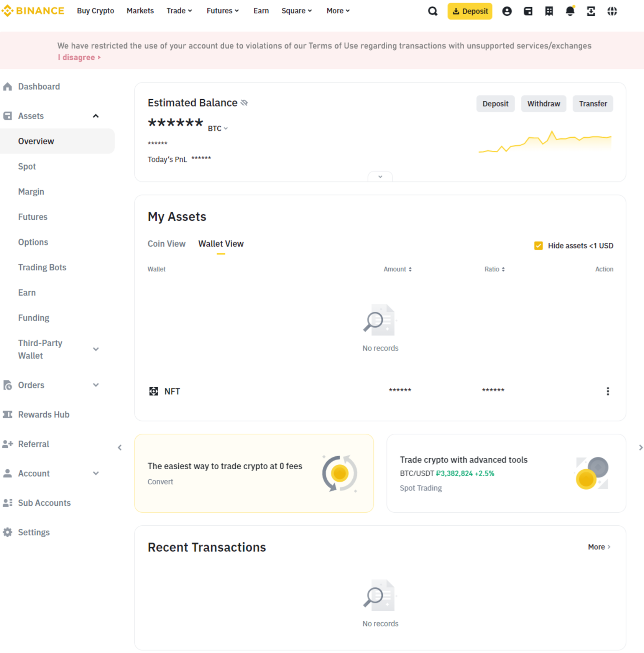The height and width of the screenshot is (653, 644).
Task: Click the Withdraw button
Action: coord(544,104)
